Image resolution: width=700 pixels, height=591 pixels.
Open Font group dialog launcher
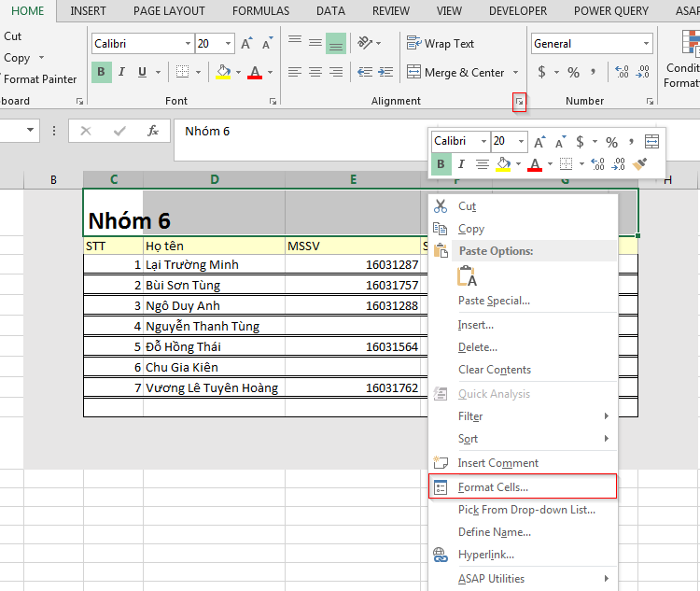tap(273, 102)
